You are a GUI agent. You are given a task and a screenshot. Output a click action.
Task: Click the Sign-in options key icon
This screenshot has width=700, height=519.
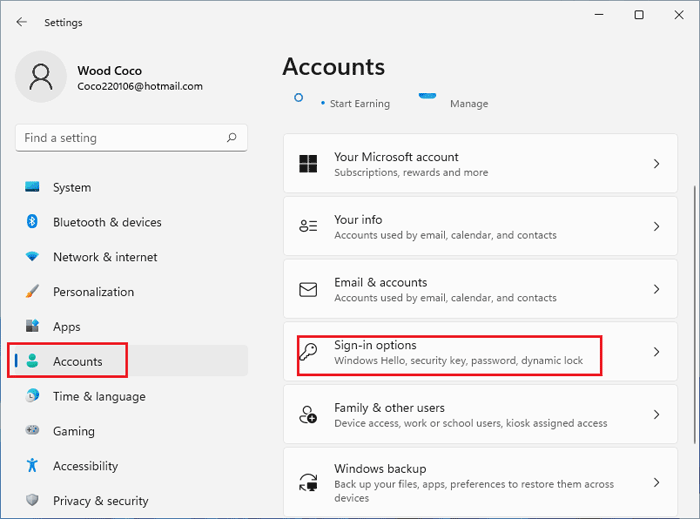[308, 352]
